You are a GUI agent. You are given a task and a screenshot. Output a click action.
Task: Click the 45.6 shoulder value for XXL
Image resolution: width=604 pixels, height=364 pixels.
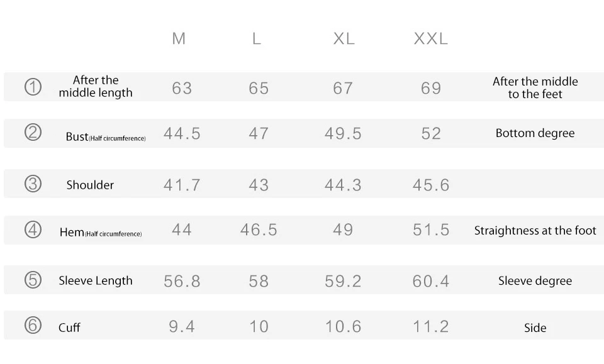(430, 185)
